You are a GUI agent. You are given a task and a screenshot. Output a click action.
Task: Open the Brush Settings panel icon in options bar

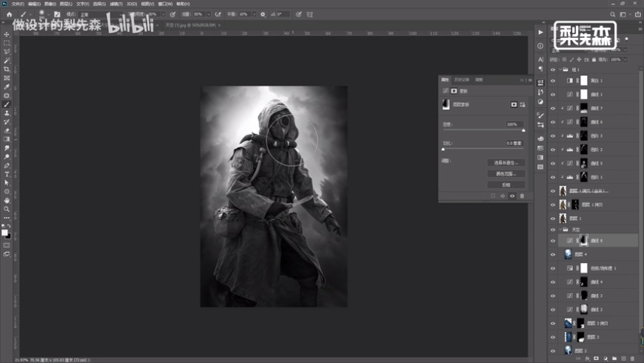[57, 14]
